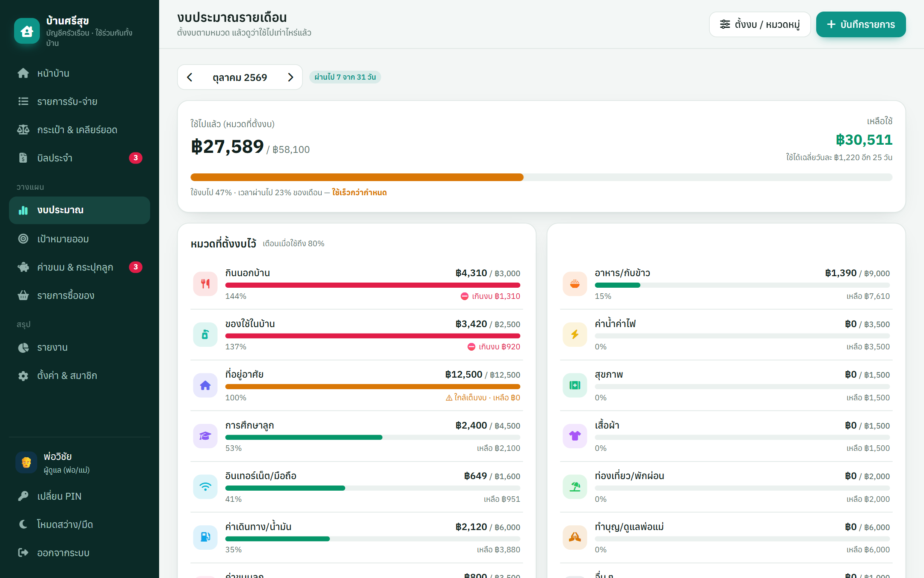Image resolution: width=924 pixels, height=578 pixels.
Task: Click the ทำบุญ/ดูแลพ่อแม่ praying hands icon
Action: (575, 537)
